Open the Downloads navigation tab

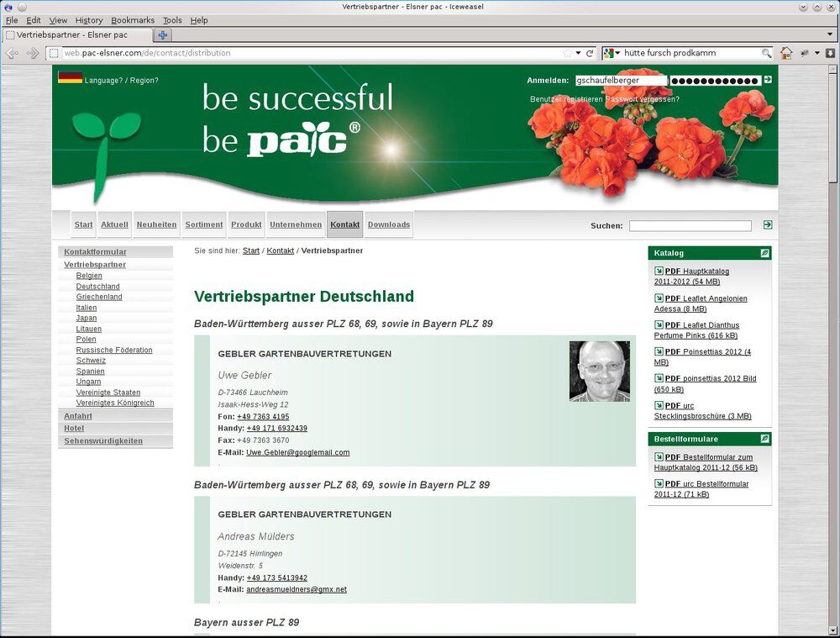(x=388, y=224)
